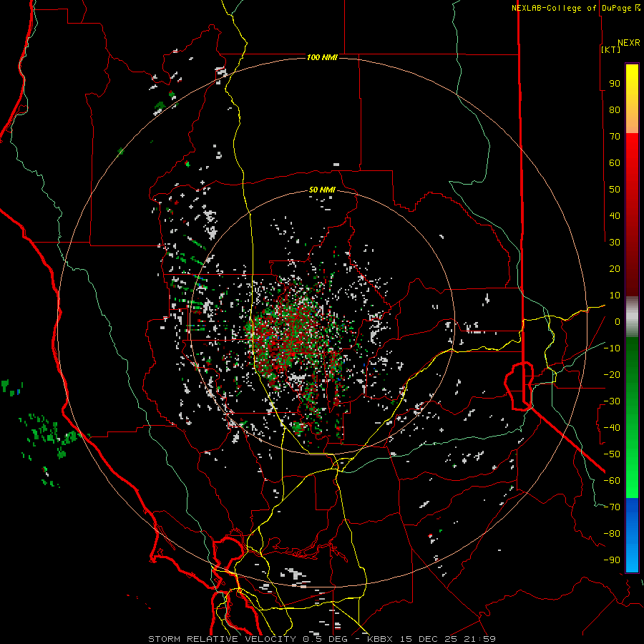Click the [KT] units label
This screenshot has width=644, height=644.
pos(611,49)
